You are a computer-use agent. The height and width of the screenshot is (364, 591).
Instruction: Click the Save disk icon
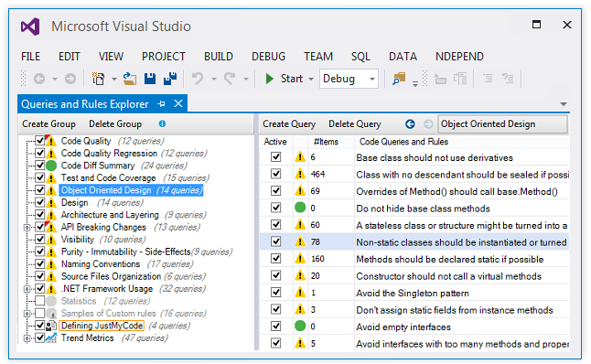(150, 79)
